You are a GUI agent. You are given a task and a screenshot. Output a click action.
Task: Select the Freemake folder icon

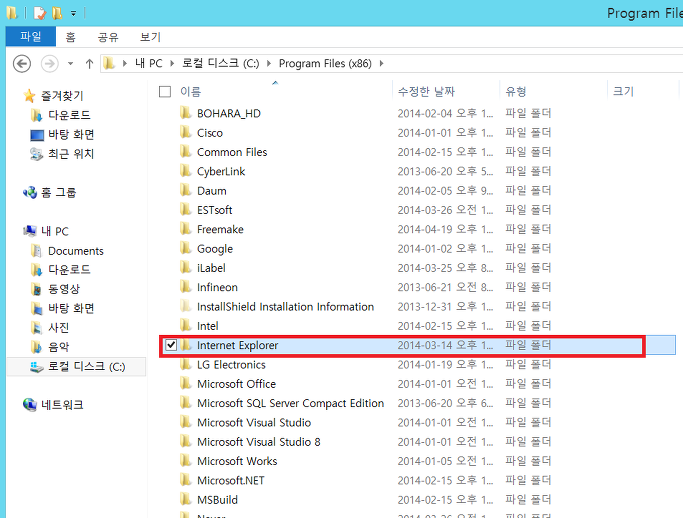pos(186,229)
